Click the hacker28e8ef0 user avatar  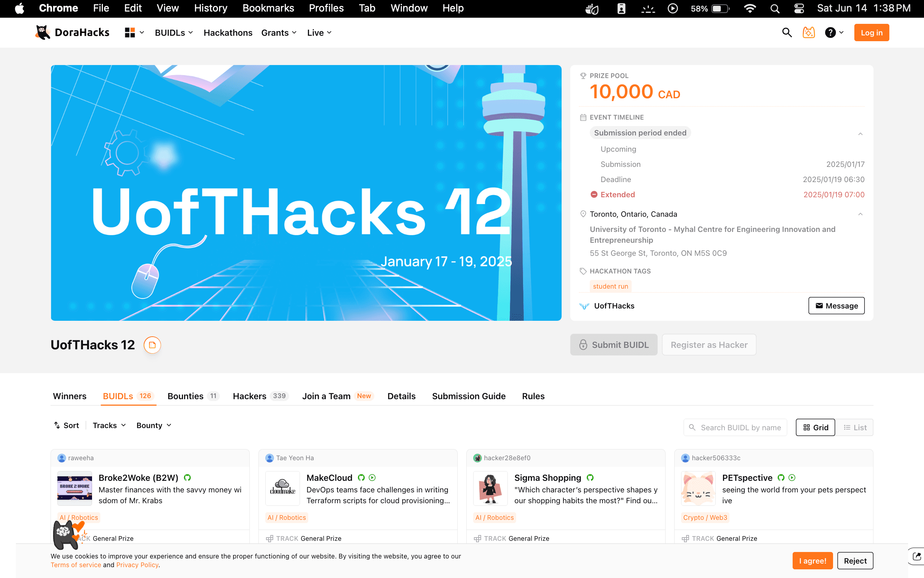coord(477,458)
